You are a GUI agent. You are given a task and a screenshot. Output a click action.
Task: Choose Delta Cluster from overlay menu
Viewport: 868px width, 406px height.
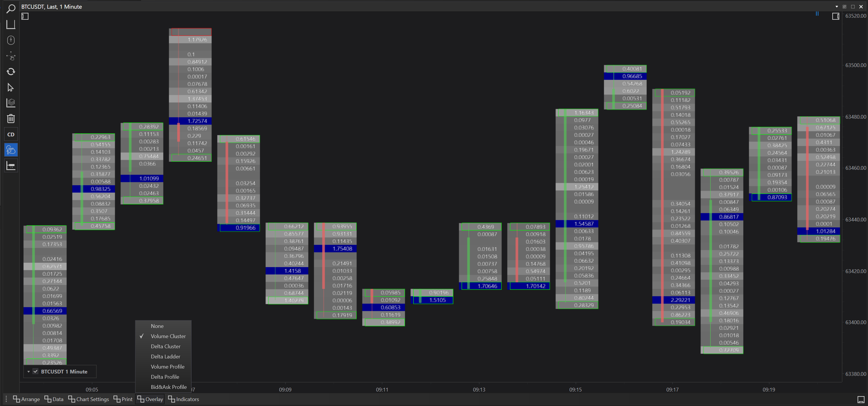pyautogui.click(x=165, y=347)
